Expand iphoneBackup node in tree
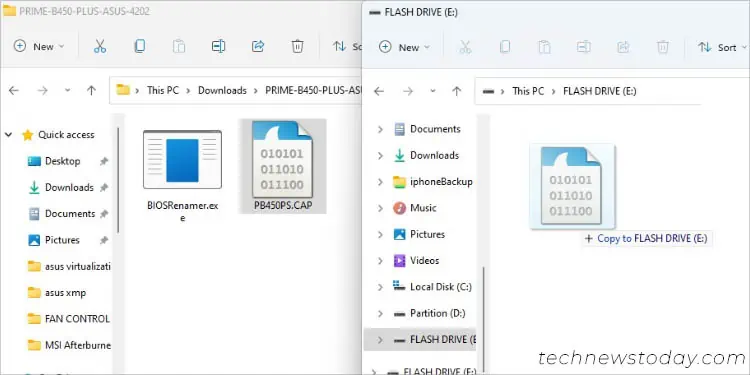This screenshot has width=750, height=375. (x=380, y=182)
